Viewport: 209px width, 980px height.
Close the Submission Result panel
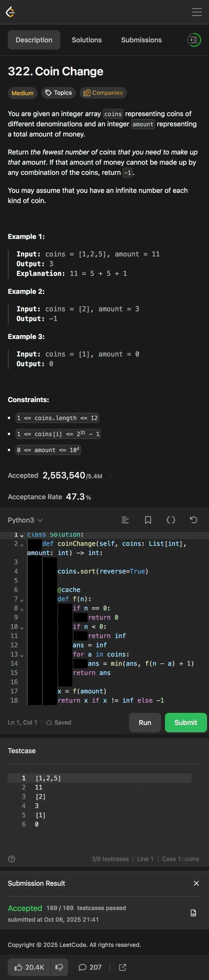click(196, 883)
